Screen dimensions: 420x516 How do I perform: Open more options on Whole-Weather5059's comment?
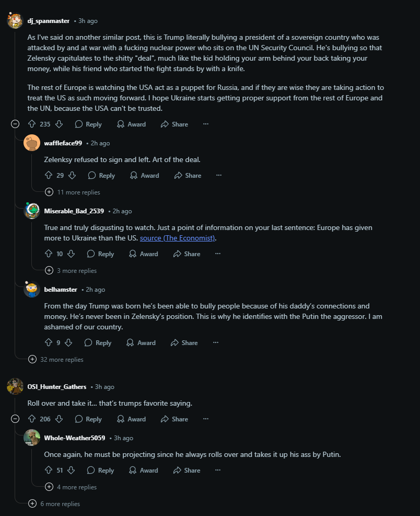218,471
